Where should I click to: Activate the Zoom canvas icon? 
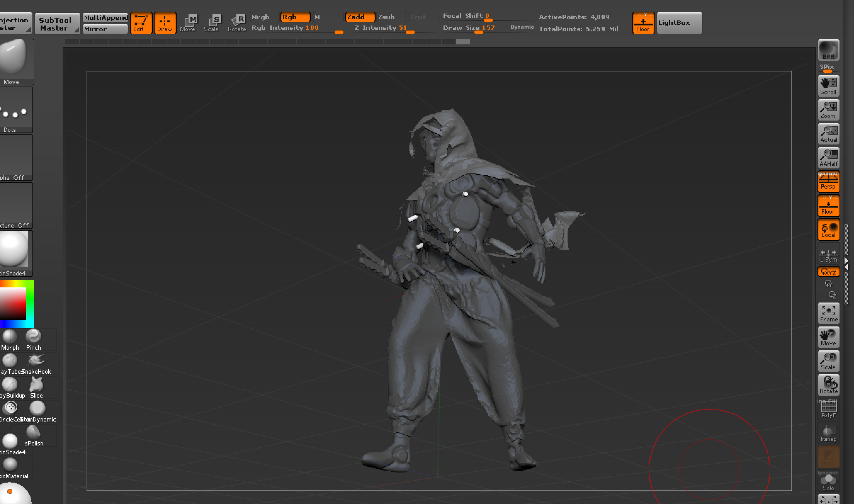(828, 110)
